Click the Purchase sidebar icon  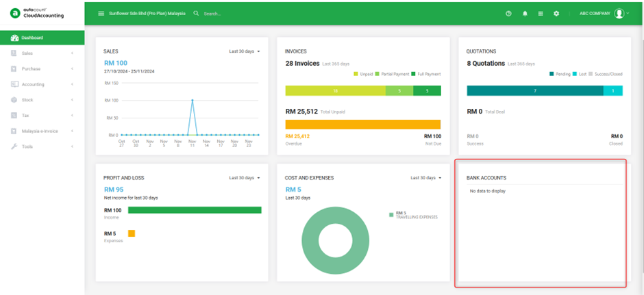pyautogui.click(x=14, y=69)
